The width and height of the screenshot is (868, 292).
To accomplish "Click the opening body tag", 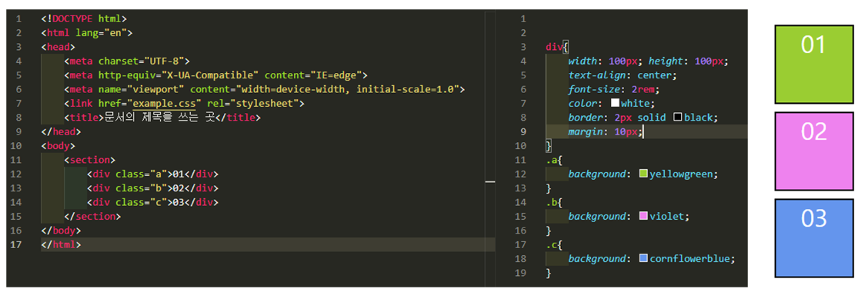I will (x=58, y=145).
